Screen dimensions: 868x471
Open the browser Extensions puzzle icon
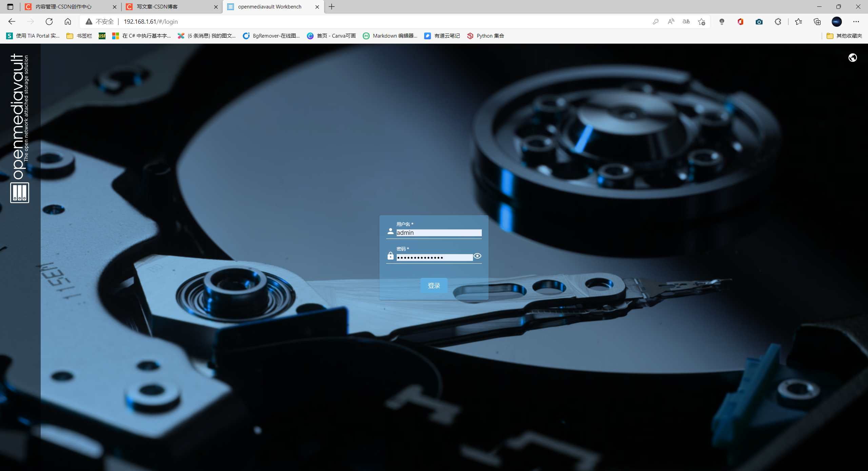coord(778,21)
